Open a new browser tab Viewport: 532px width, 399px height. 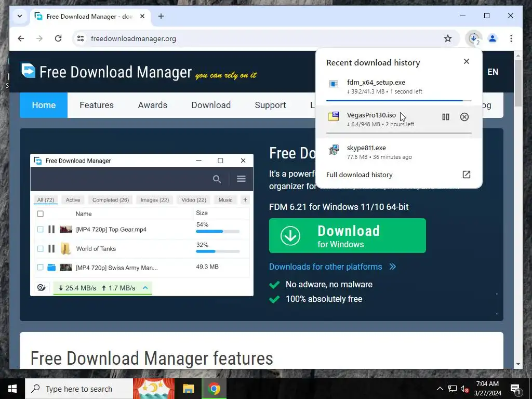(161, 16)
